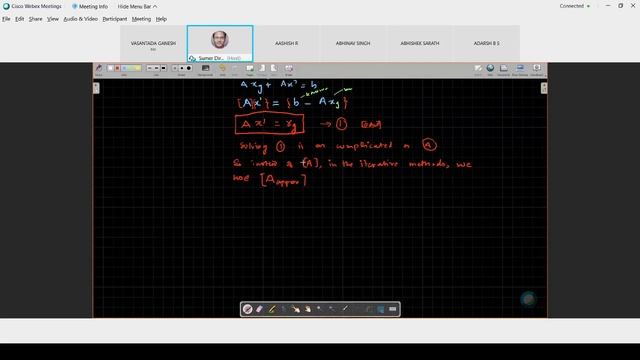Pick the light blue pen color swatch
Image resolution: width=640 pixels, height=360 pixels.
tap(124, 68)
